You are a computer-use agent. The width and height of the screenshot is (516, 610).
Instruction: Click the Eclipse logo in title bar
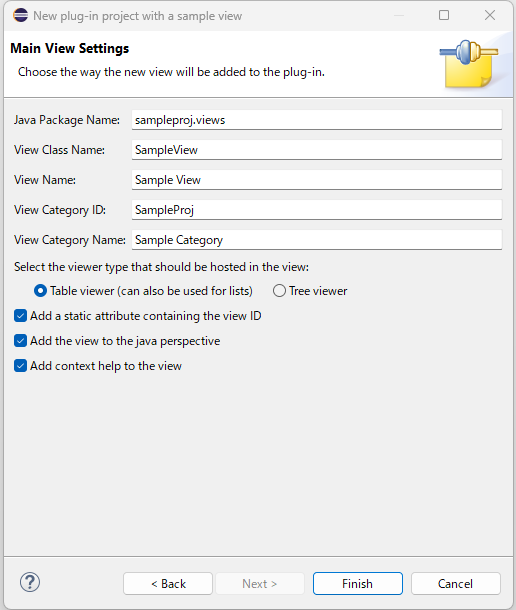pyautogui.click(x=20, y=16)
